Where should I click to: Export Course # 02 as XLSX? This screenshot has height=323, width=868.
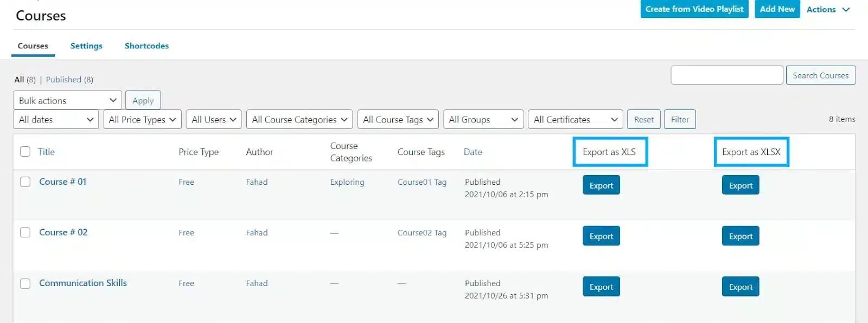(x=741, y=236)
